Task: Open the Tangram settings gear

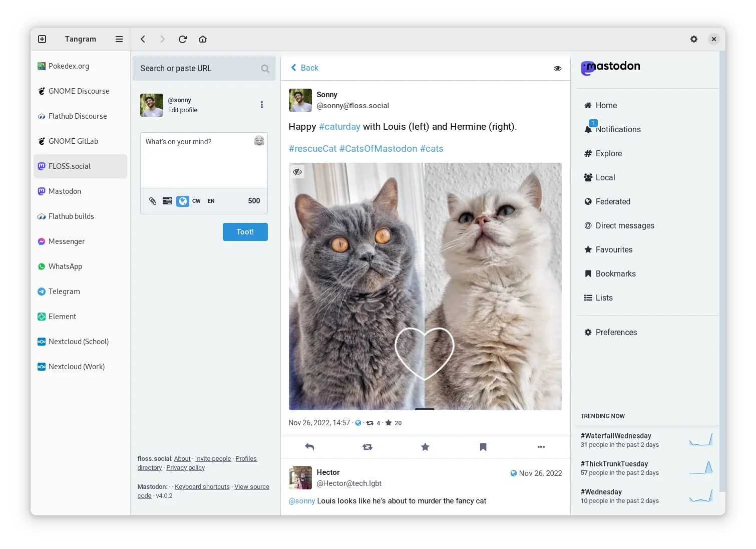Action: [694, 39]
